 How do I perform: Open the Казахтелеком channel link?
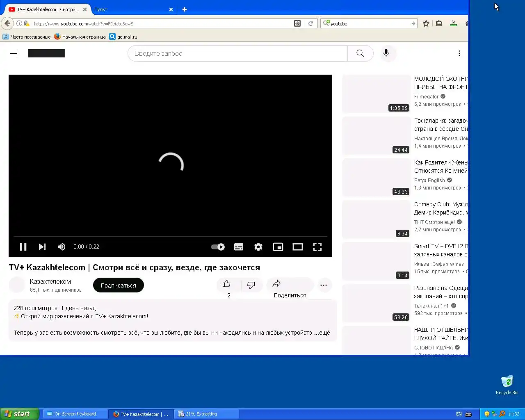coord(50,281)
